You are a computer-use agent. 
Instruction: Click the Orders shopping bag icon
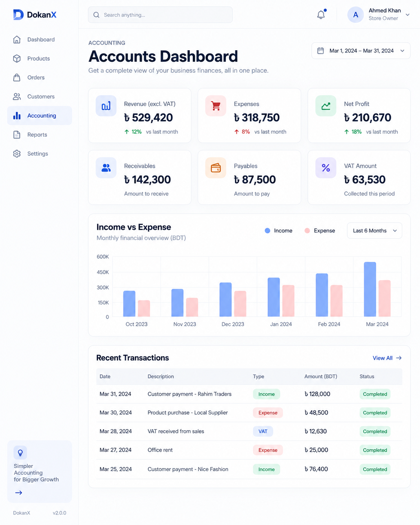pos(17,78)
